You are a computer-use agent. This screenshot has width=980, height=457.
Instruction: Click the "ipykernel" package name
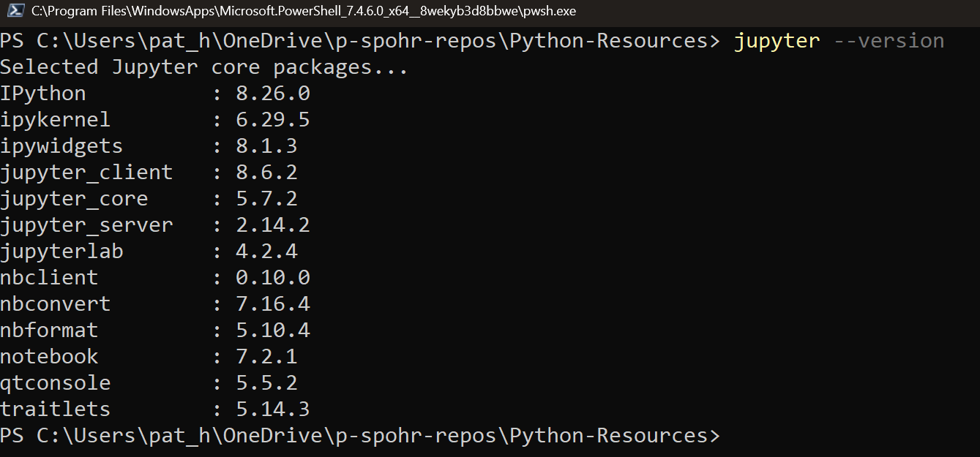pos(56,120)
